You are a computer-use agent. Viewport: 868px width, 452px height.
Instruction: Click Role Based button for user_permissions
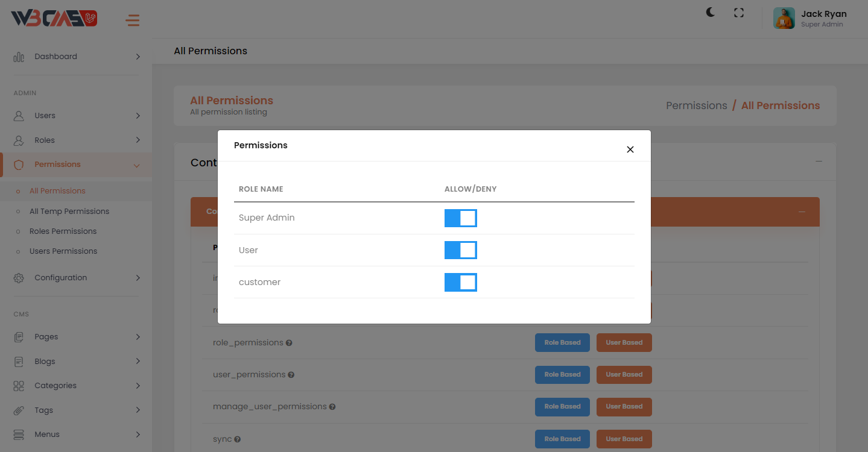point(562,374)
